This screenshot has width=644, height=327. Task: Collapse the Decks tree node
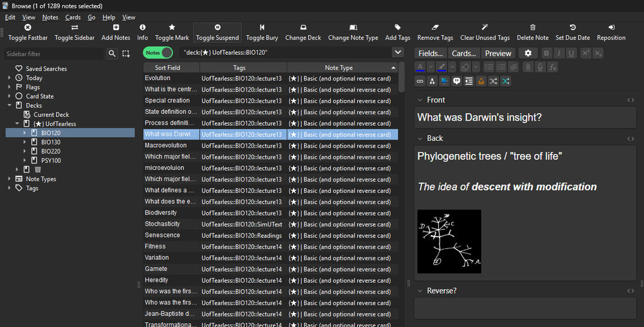click(x=9, y=105)
